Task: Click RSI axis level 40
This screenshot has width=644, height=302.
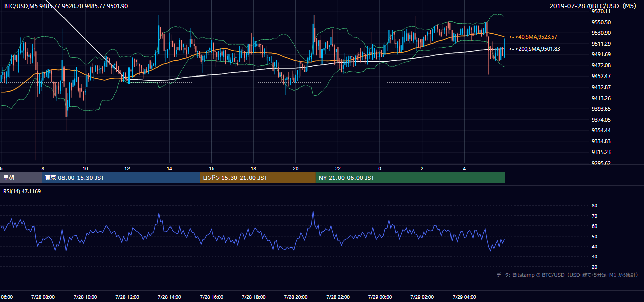Action: (594, 247)
